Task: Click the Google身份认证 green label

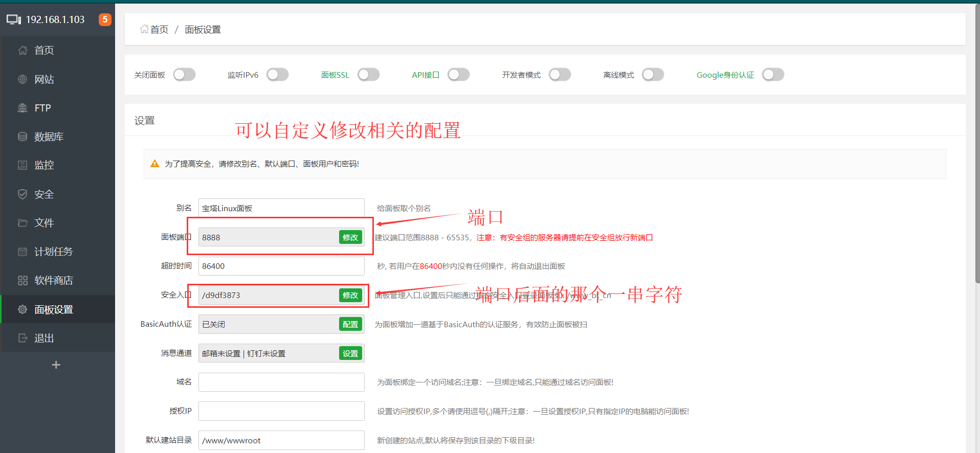Action: pyautogui.click(x=725, y=75)
